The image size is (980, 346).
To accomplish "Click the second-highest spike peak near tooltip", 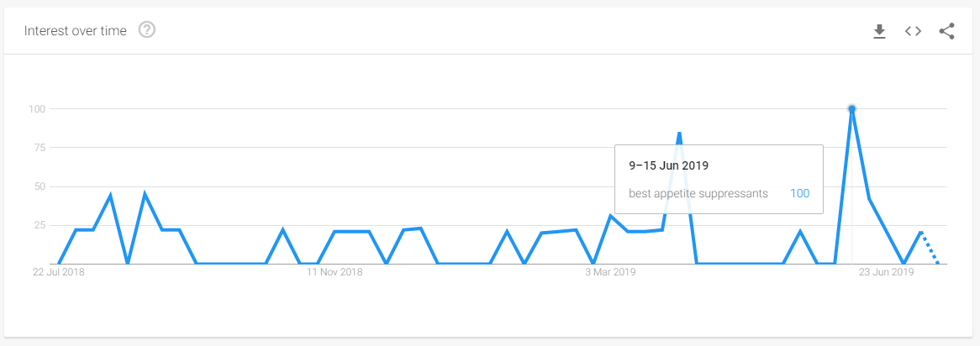I will pos(679,133).
